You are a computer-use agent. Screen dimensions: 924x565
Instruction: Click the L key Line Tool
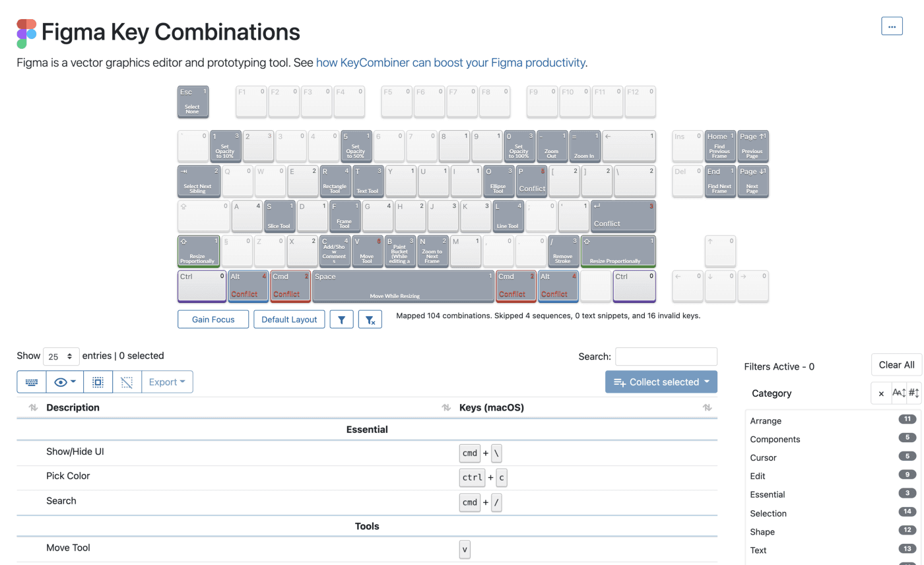pyautogui.click(x=508, y=216)
